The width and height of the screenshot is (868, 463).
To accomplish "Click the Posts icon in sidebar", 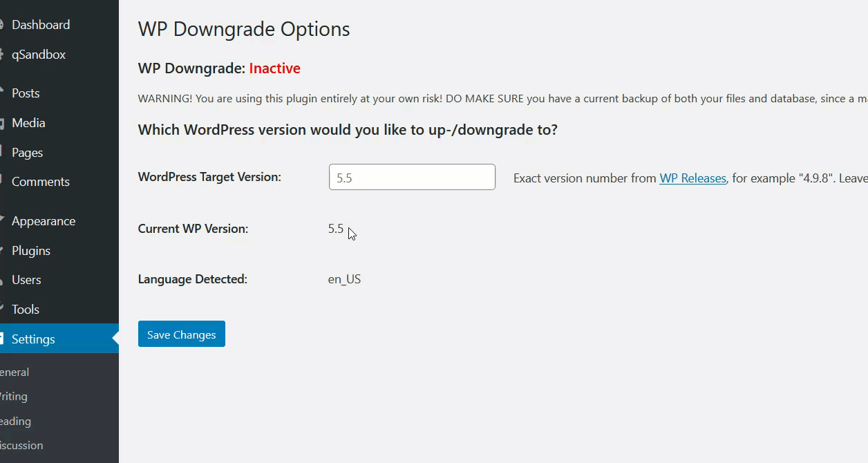I will point(2,93).
